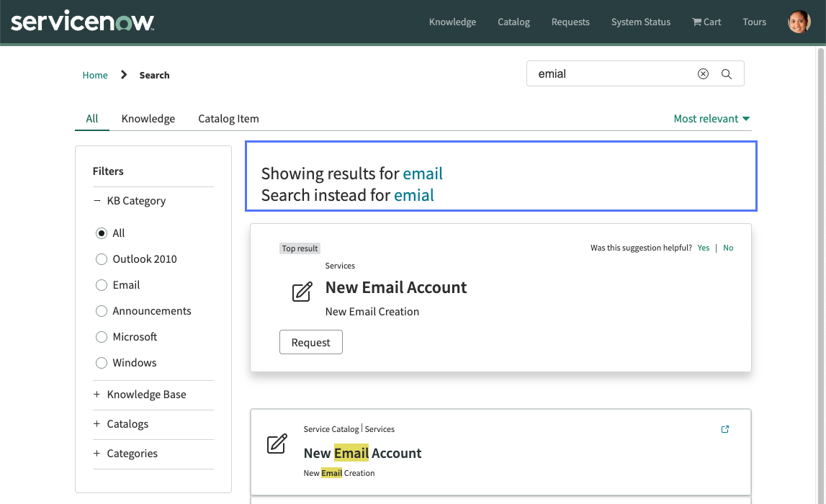Viewport: 826px width, 504px height.
Task: Click the magnifying glass search icon
Action: pos(727,73)
